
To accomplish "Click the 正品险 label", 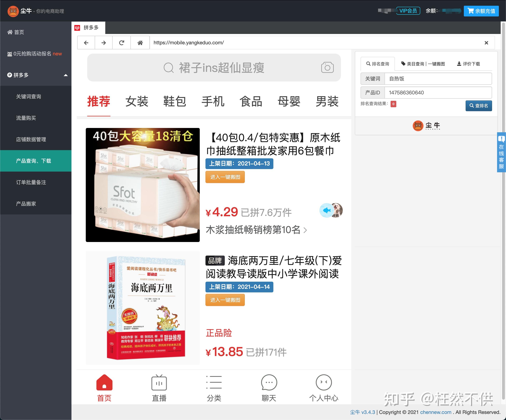I will (219, 333).
